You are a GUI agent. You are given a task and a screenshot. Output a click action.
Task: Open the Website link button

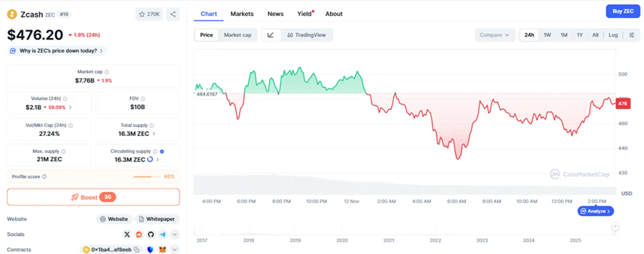114,219
